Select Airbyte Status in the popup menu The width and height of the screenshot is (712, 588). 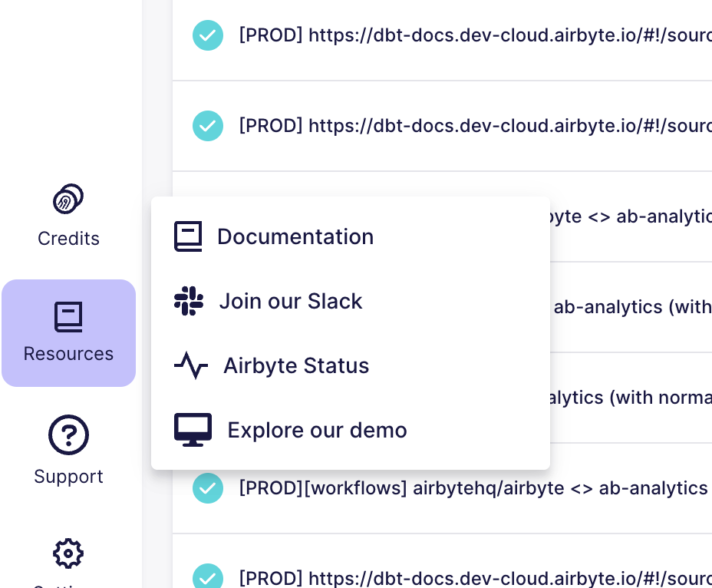[296, 365]
